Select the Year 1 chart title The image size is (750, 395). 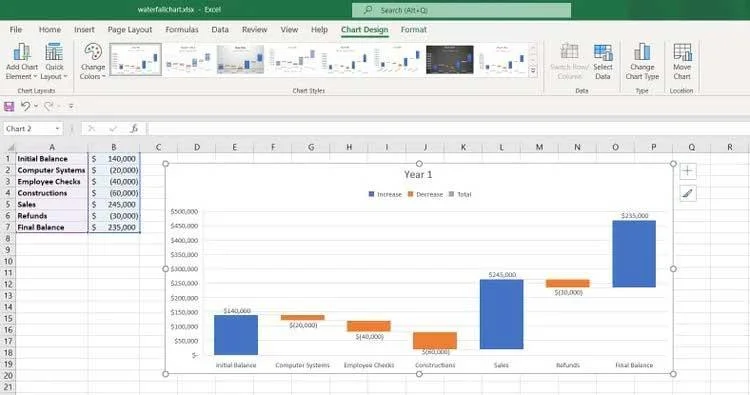[x=418, y=175]
